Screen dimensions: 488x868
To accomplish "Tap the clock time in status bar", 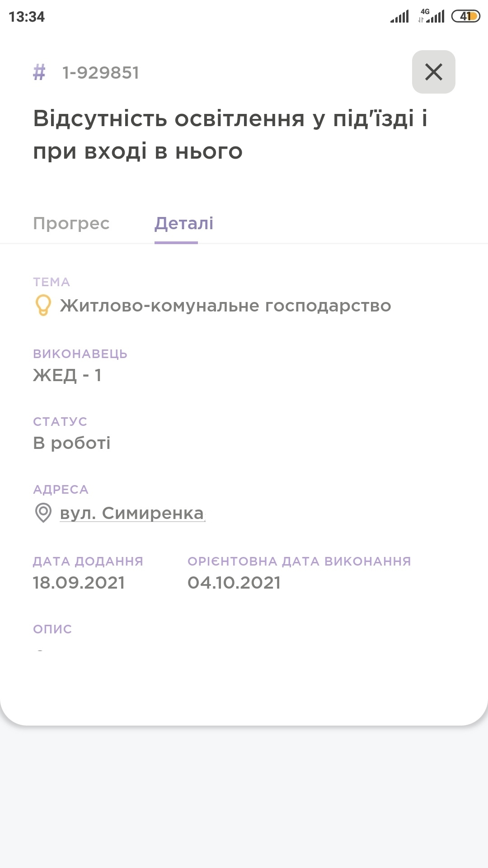I will [x=27, y=17].
